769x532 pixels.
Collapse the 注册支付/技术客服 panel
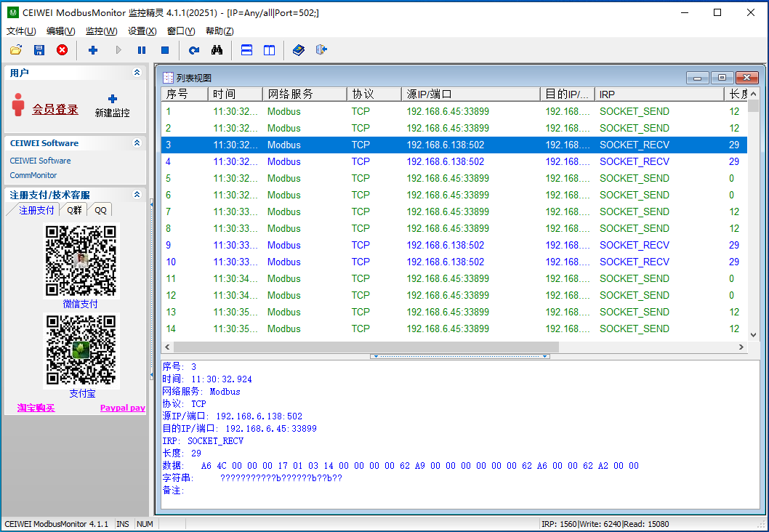coord(137,195)
